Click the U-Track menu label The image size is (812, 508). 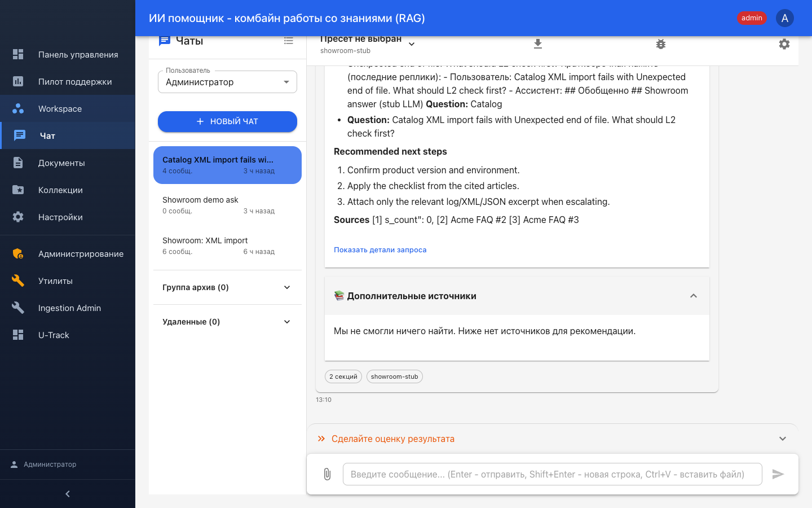(x=54, y=335)
